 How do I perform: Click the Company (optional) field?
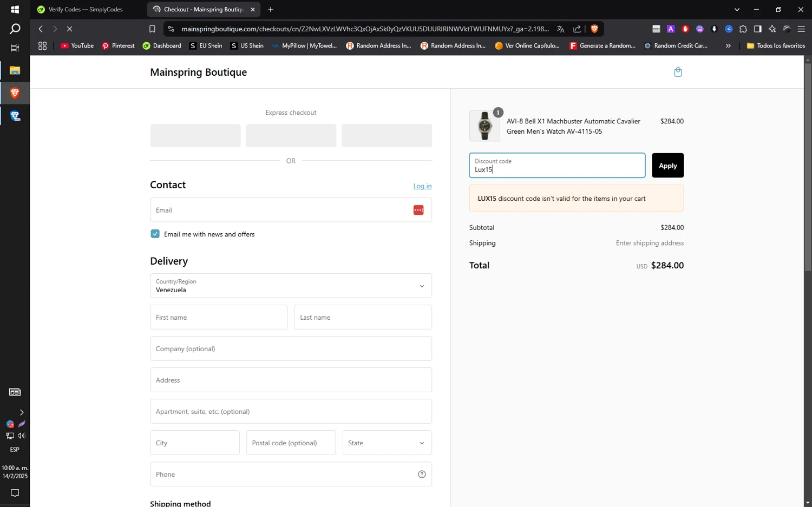[x=291, y=348]
